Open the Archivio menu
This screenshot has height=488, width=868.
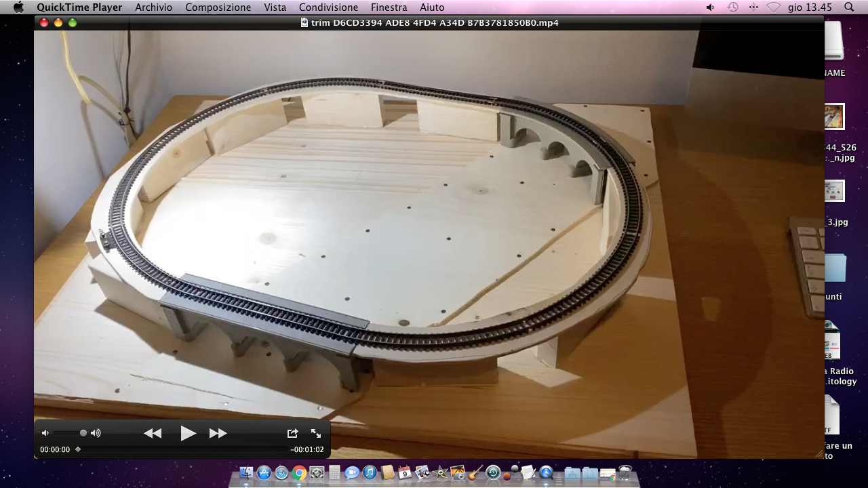153,7
